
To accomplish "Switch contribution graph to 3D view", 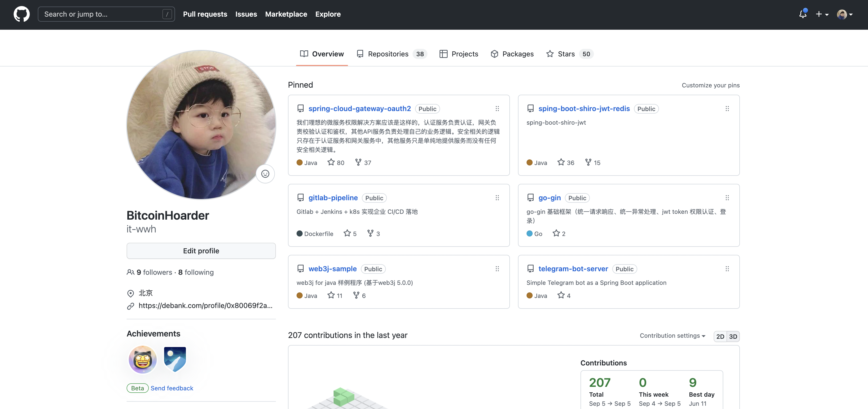I will 734,336.
